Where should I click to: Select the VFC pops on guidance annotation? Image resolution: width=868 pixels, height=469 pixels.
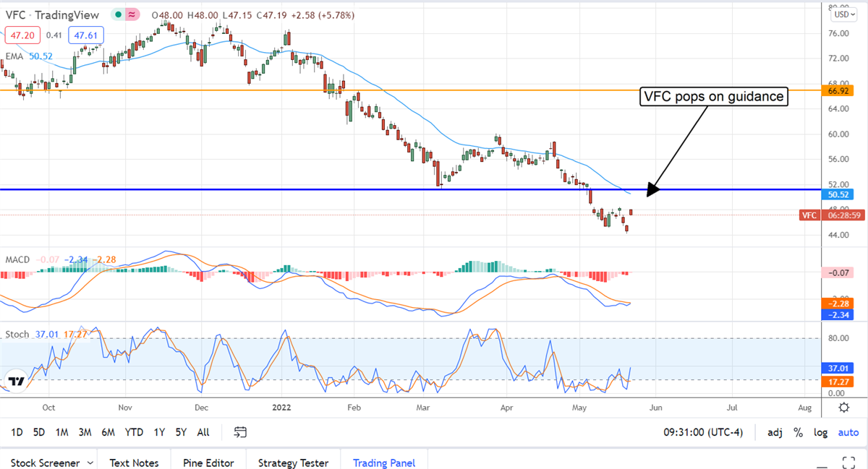(713, 97)
